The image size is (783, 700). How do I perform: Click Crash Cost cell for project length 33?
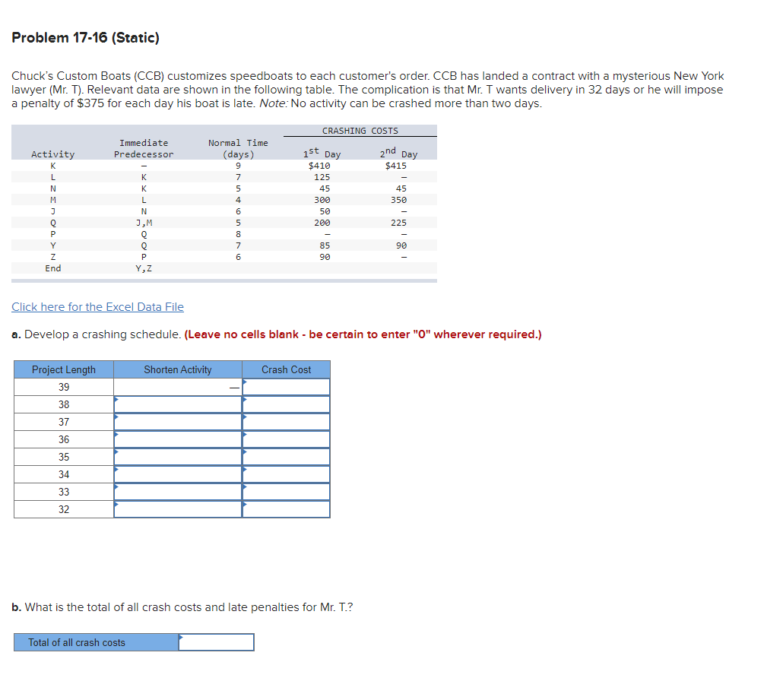click(x=286, y=492)
